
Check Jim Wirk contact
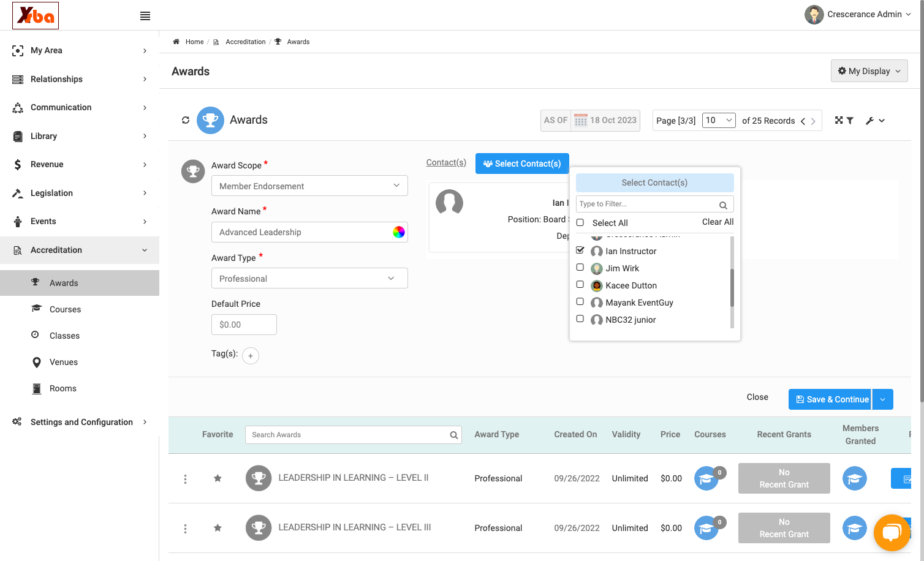coord(580,267)
